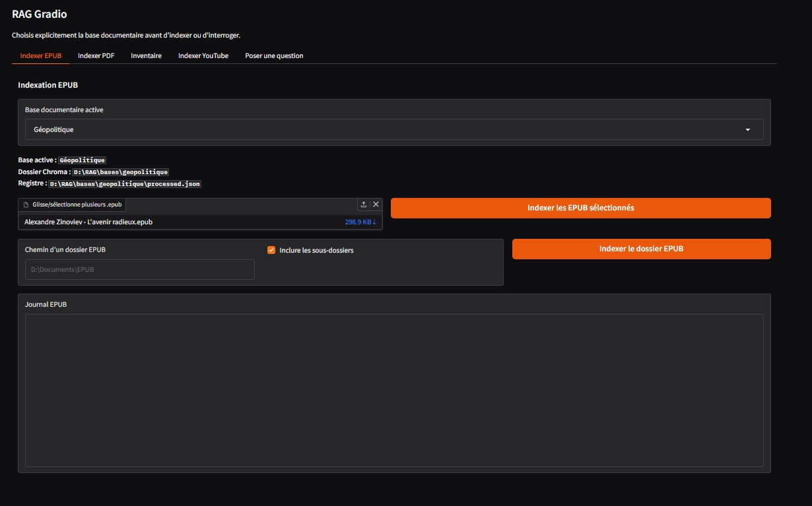Viewport: 812px width, 506px height.
Task: Click the upload icon in the EPUB file box
Action: point(363,205)
